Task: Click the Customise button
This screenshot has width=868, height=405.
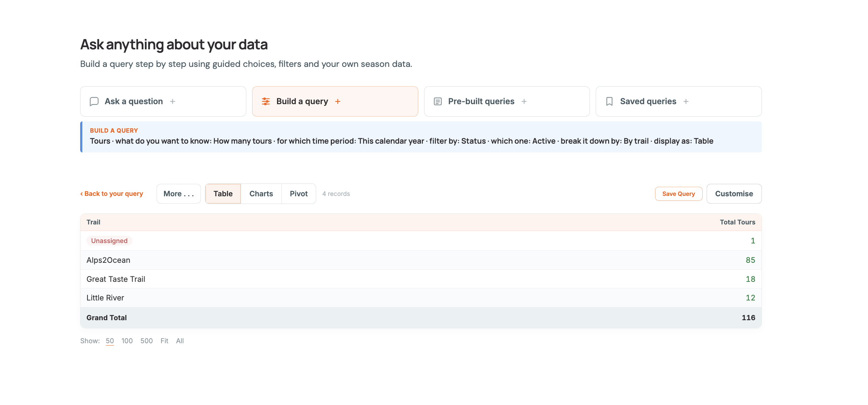Action: (x=734, y=194)
